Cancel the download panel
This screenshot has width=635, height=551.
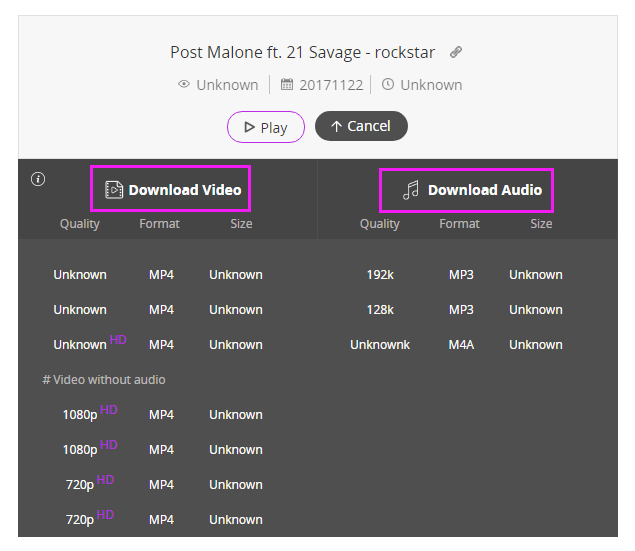point(361,126)
